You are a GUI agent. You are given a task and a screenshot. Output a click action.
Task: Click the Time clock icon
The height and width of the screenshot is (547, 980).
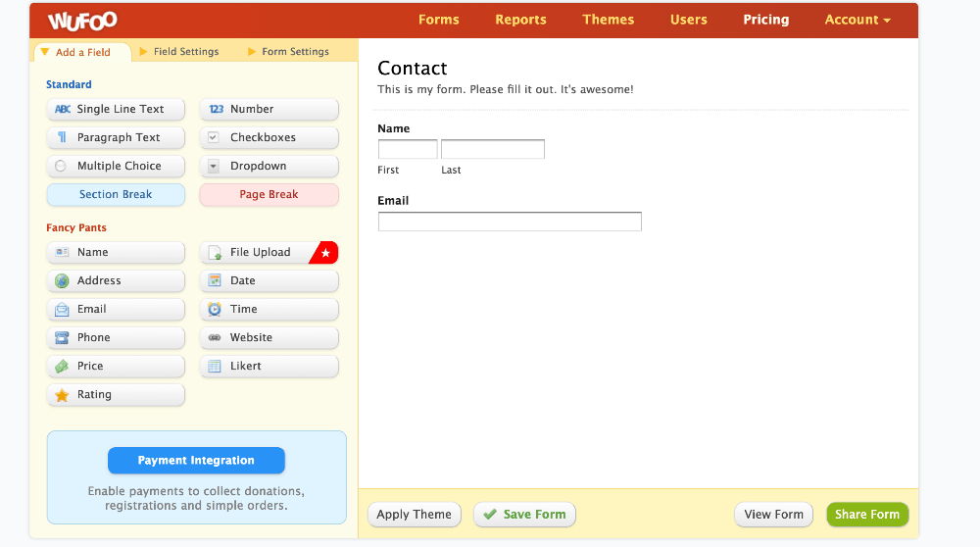point(215,309)
